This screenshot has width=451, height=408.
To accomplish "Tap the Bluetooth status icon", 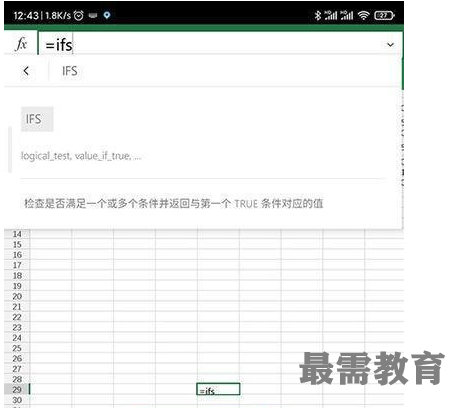I will pyautogui.click(x=318, y=15).
